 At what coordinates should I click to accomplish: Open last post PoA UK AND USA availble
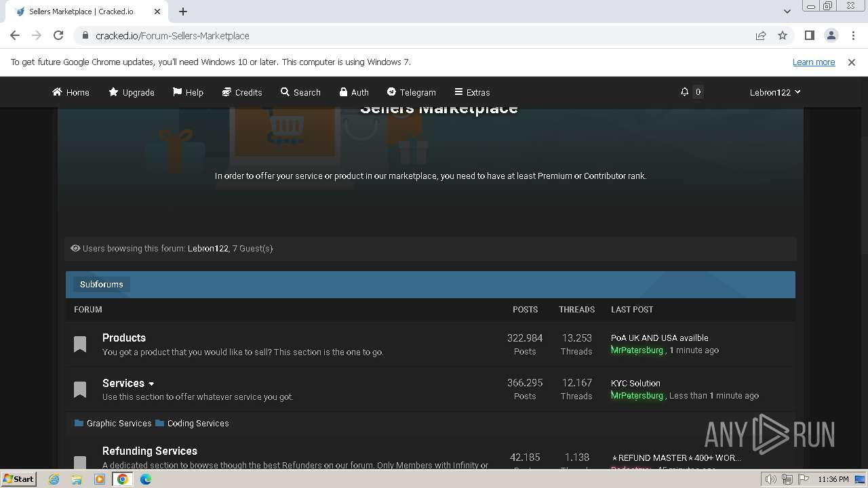(660, 338)
